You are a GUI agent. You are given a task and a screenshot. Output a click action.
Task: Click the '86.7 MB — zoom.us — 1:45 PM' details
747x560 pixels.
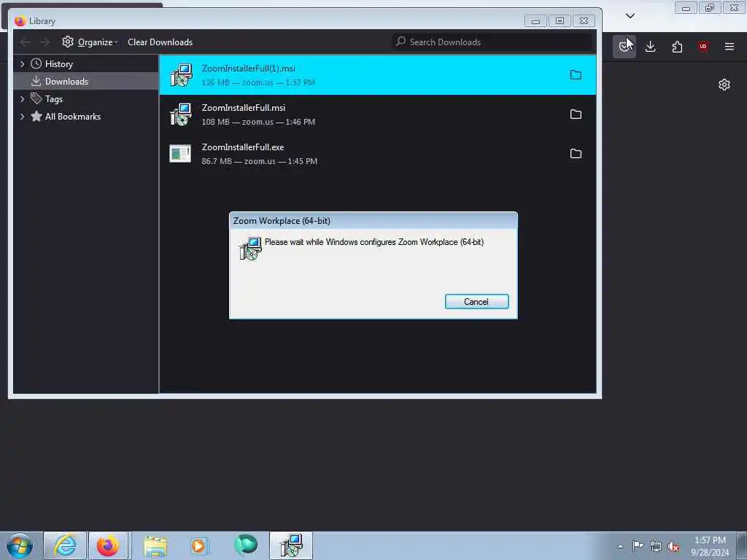[259, 161]
